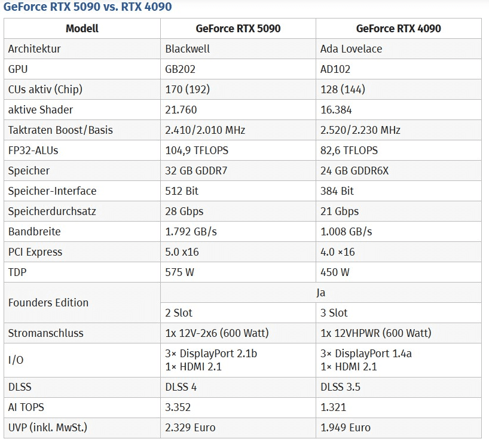Click the 'UVP (inkl. MwSt.)' label
The height and width of the screenshot is (448, 489).
coord(47,427)
